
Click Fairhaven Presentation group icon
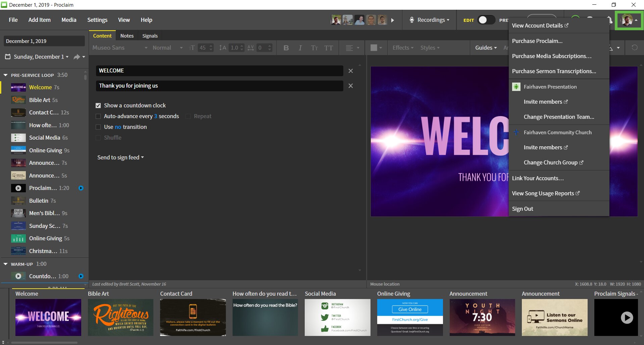[x=516, y=87]
